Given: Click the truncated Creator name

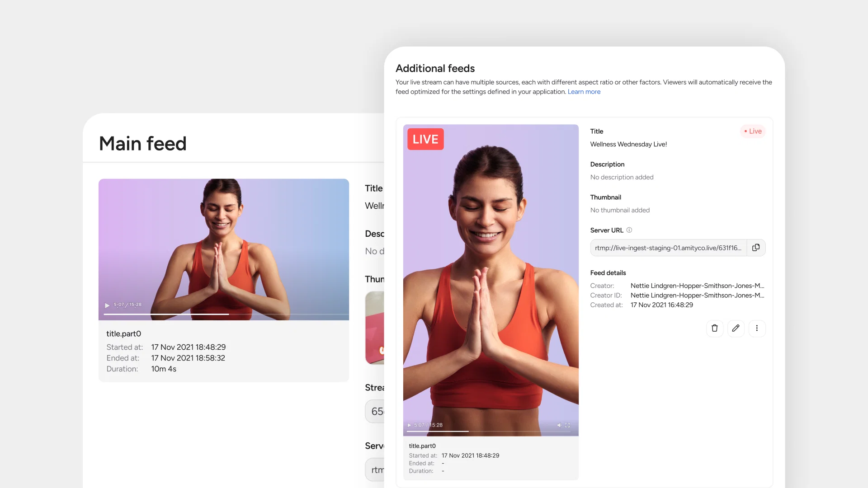Looking at the screenshot, I should [697, 286].
